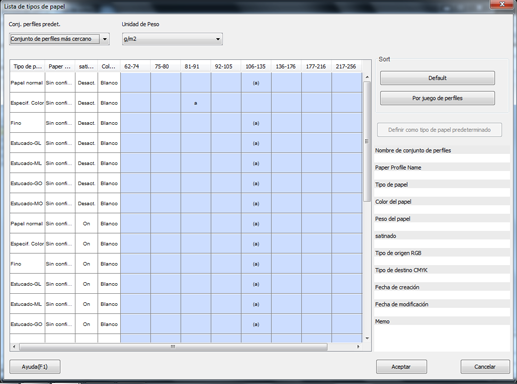Screen dimensions: 517x384
Task: Click the 'Nombre de conjunto de perfiles' label
Action: 413,151
